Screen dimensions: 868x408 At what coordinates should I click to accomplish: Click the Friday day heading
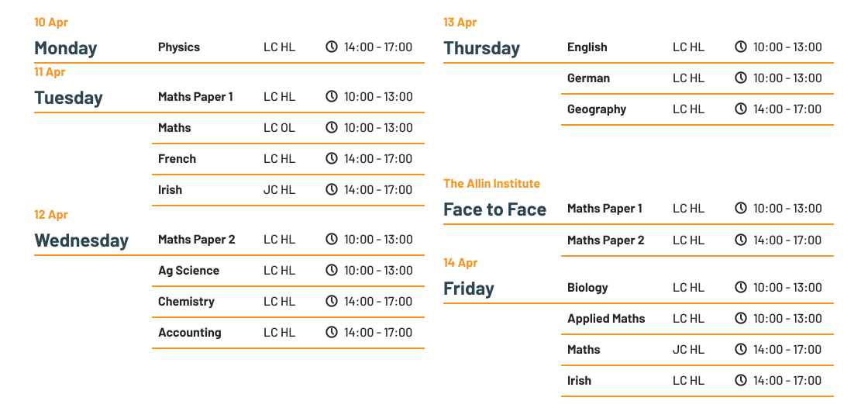point(469,289)
